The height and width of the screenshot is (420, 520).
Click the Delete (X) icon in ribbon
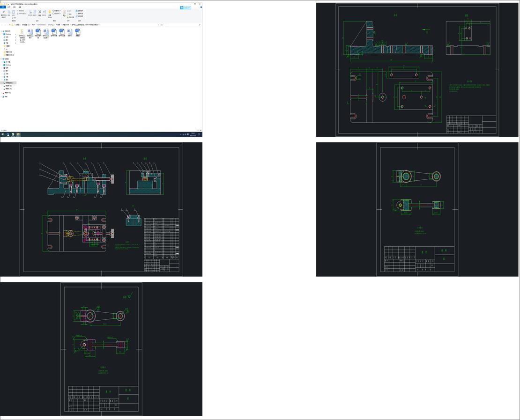[40, 13]
